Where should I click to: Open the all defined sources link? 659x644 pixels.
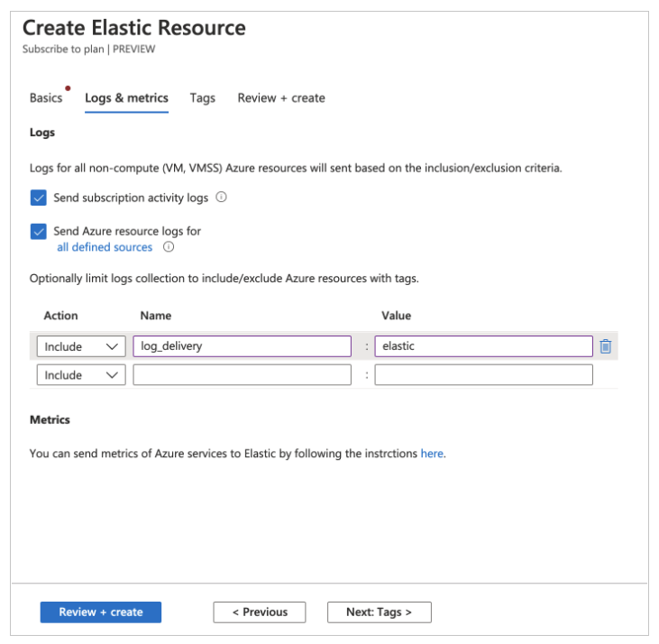tap(105, 247)
